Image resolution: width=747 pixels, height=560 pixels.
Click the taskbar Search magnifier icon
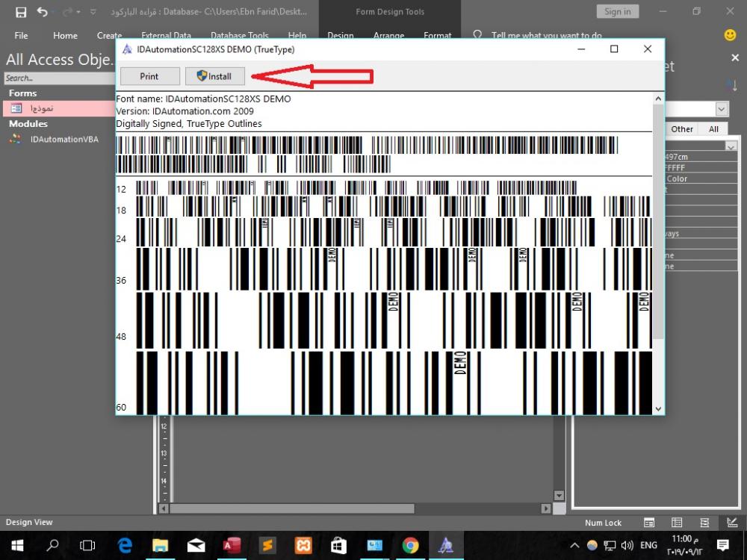tap(52, 545)
